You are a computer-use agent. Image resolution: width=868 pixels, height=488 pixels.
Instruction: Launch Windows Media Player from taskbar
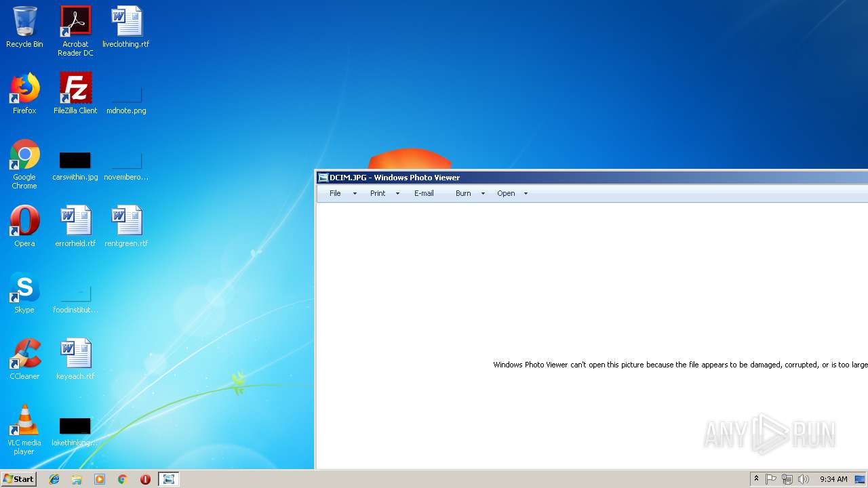100,479
